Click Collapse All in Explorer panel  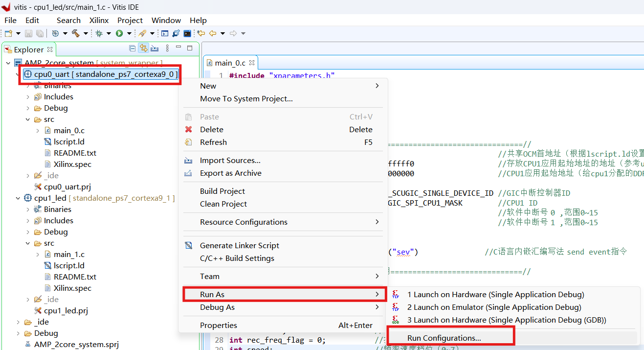(x=132, y=48)
